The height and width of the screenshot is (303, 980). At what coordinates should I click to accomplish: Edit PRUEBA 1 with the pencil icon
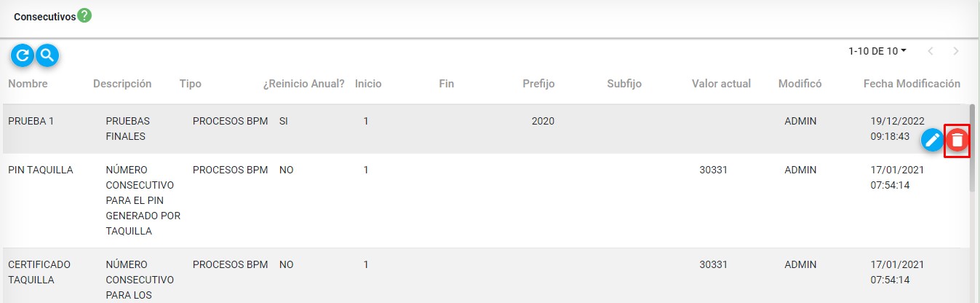pos(932,139)
